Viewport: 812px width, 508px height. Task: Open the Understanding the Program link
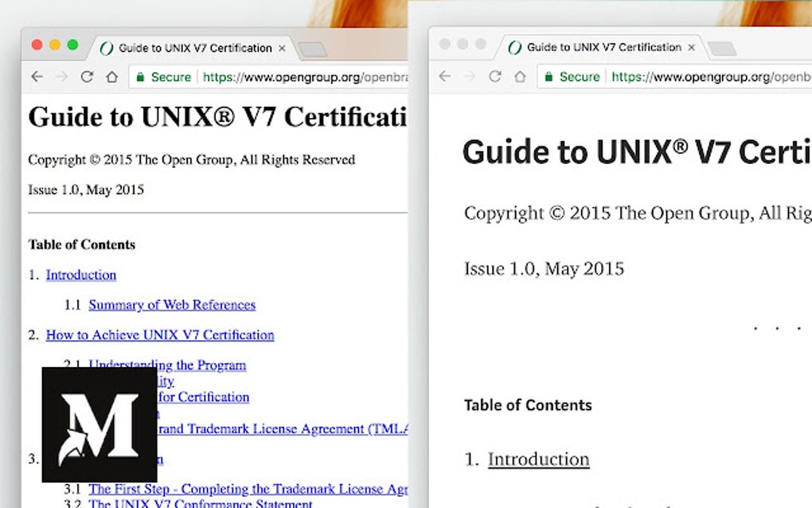[167, 365]
